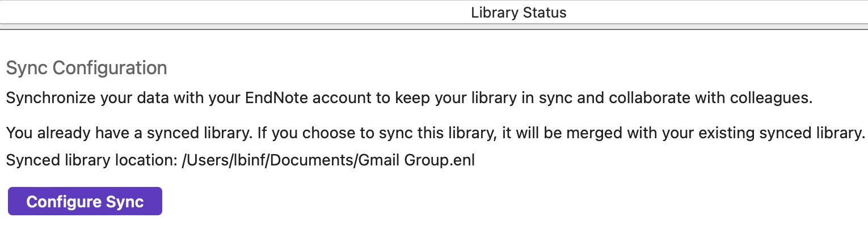
Task: Select the 'Synced library location:' label
Action: pos(91,160)
